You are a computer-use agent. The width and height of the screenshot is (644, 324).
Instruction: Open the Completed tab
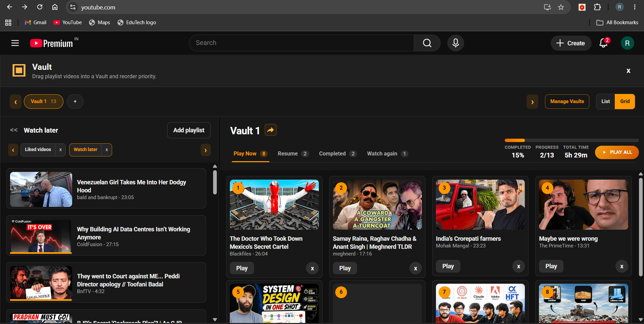tap(338, 154)
